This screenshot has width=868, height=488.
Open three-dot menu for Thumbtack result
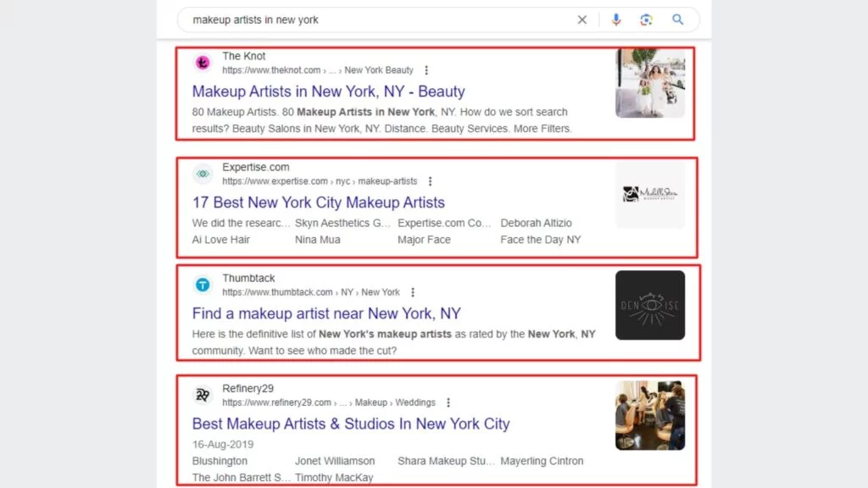click(x=413, y=292)
